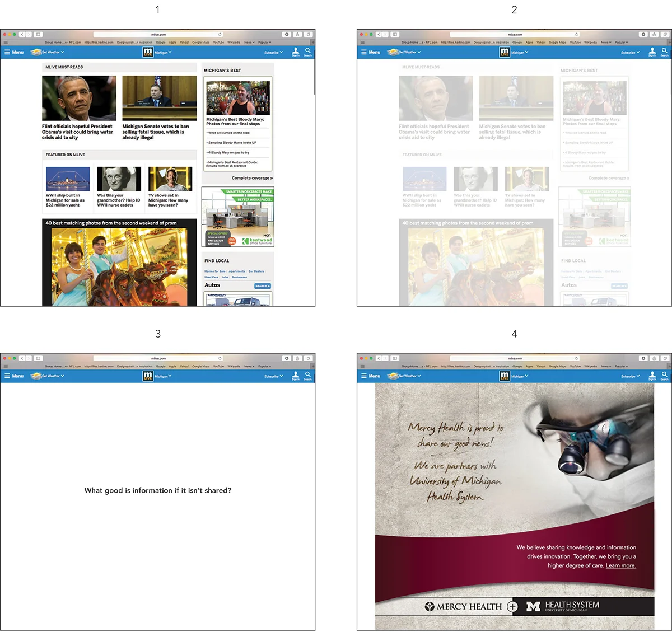This screenshot has height=632, width=672.
Task: Click the Sign In person icon in screenshot 2
Action: point(652,51)
